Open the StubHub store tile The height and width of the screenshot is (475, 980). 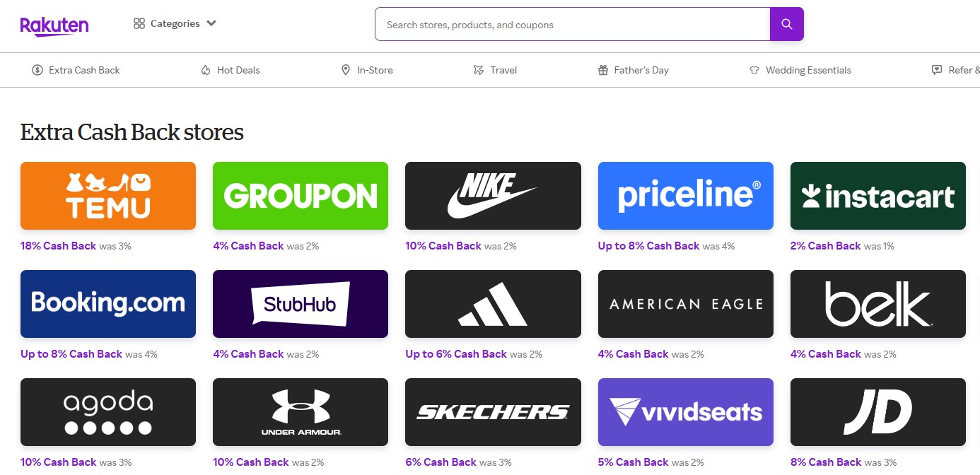pyautogui.click(x=301, y=304)
